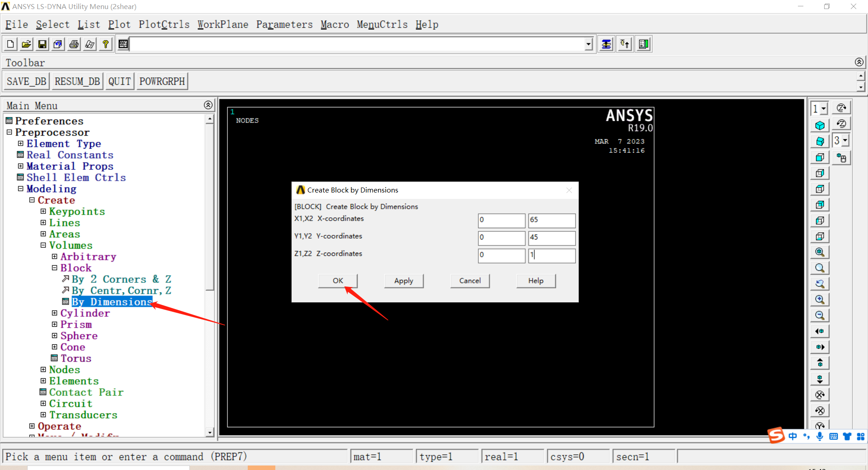This screenshot has height=470, width=868.
Task: Open the window number 1 dropdown
Action: tap(824, 108)
